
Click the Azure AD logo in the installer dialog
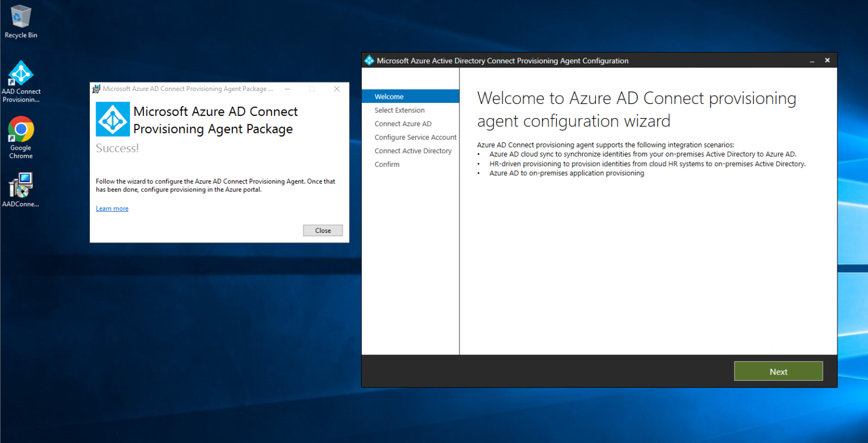click(112, 119)
